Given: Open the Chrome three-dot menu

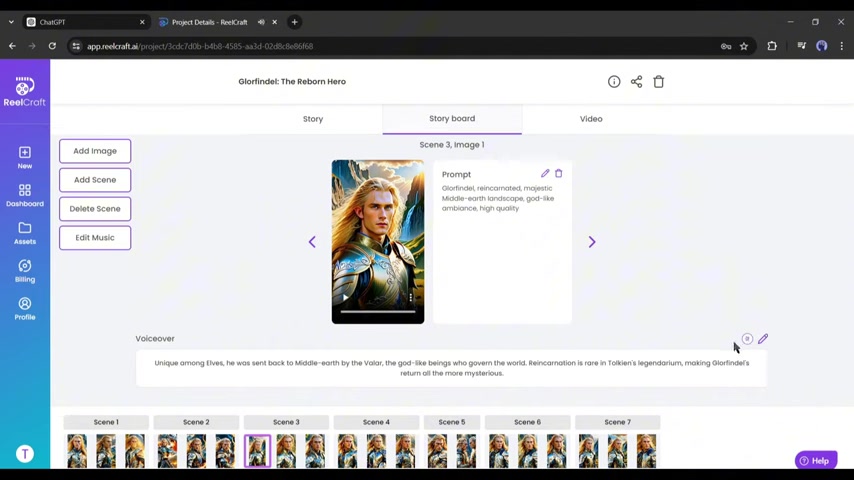Looking at the screenshot, I should pyautogui.click(x=841, y=46).
